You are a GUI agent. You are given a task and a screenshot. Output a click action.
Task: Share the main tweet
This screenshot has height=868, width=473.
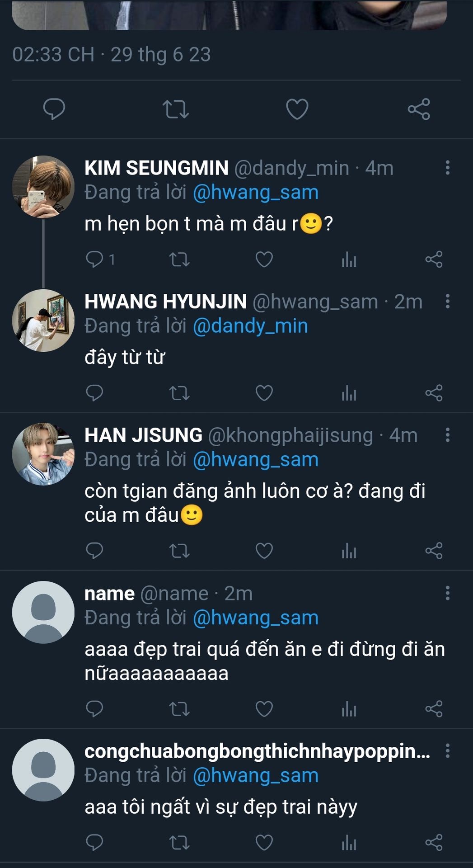419,109
